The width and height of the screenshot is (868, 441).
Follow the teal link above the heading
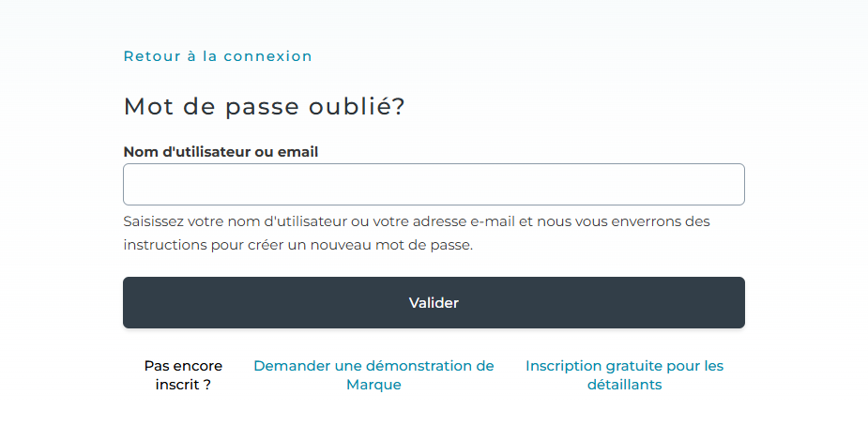218,56
